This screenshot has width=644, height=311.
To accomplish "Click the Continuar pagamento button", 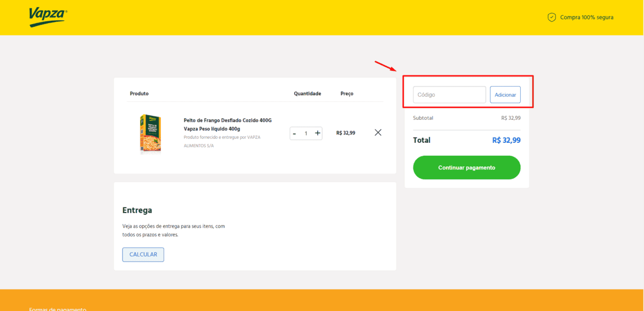I will (x=467, y=168).
